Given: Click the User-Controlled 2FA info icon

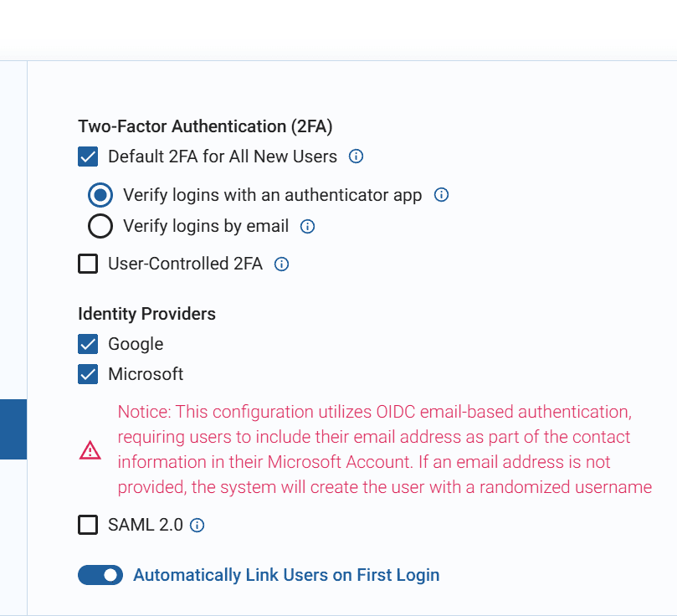Looking at the screenshot, I should pos(281,264).
